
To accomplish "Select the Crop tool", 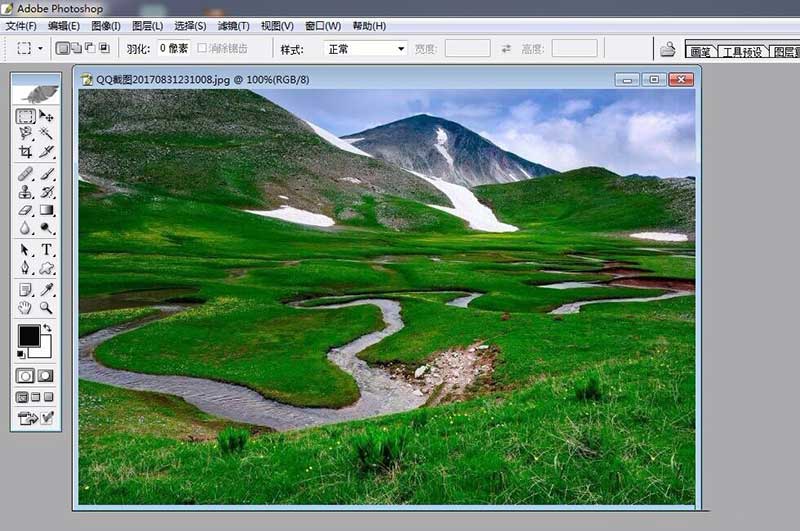I will click(26, 152).
